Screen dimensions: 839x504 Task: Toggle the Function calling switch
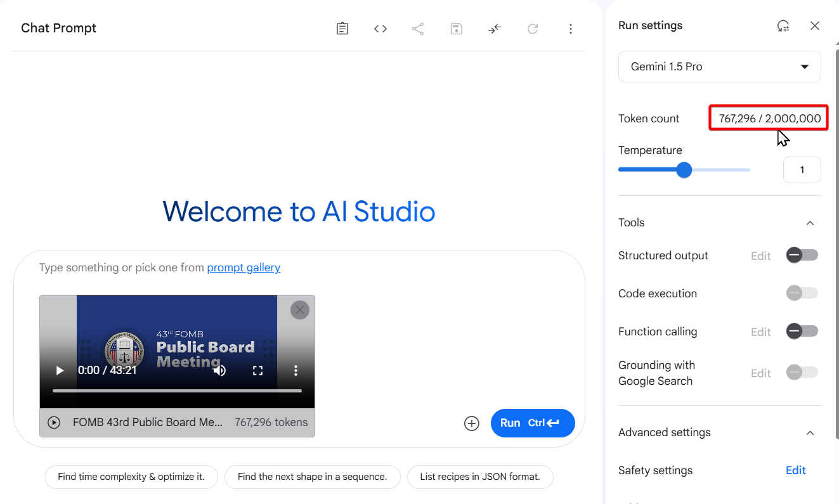802,332
